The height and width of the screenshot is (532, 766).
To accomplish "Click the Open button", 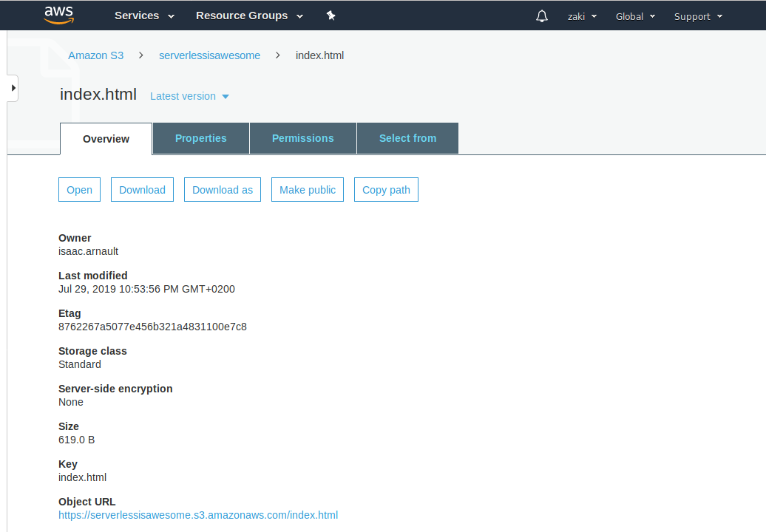I will pyautogui.click(x=79, y=189).
